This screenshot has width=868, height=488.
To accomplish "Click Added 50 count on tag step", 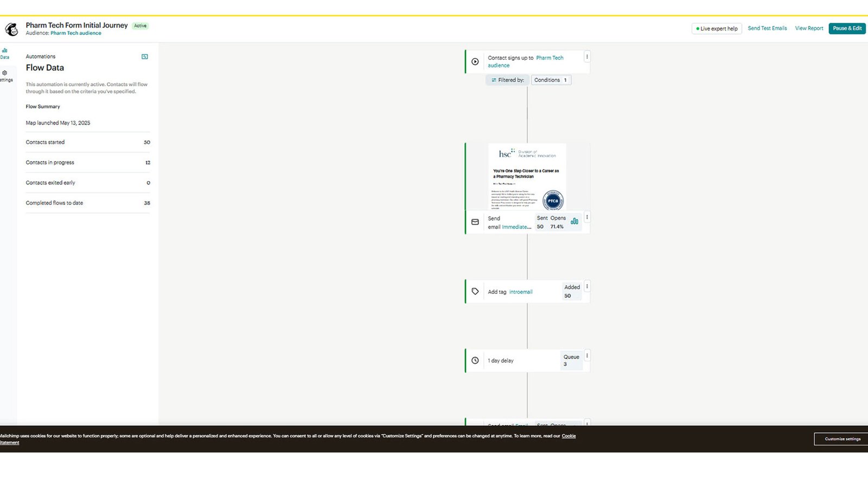I will (x=572, y=291).
